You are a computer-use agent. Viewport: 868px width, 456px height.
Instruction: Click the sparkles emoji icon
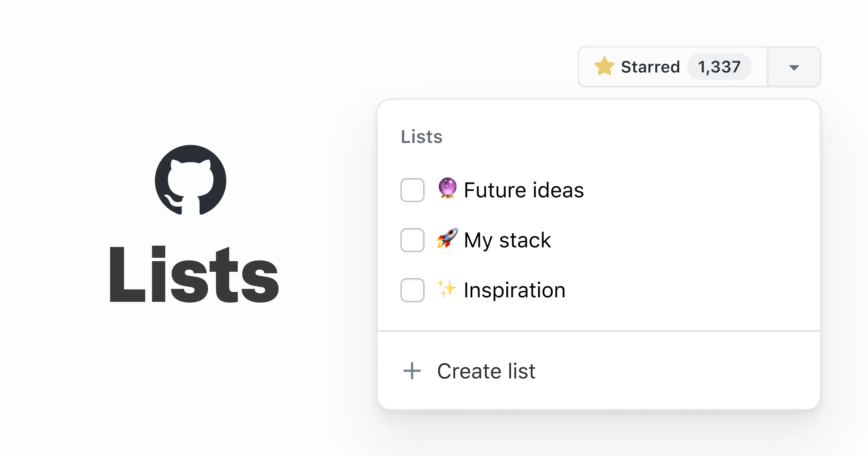click(447, 288)
